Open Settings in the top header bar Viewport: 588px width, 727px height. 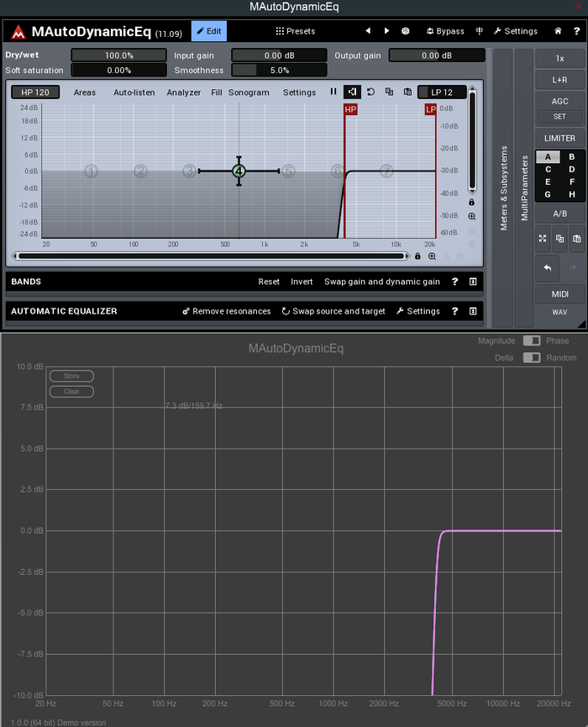pos(515,31)
